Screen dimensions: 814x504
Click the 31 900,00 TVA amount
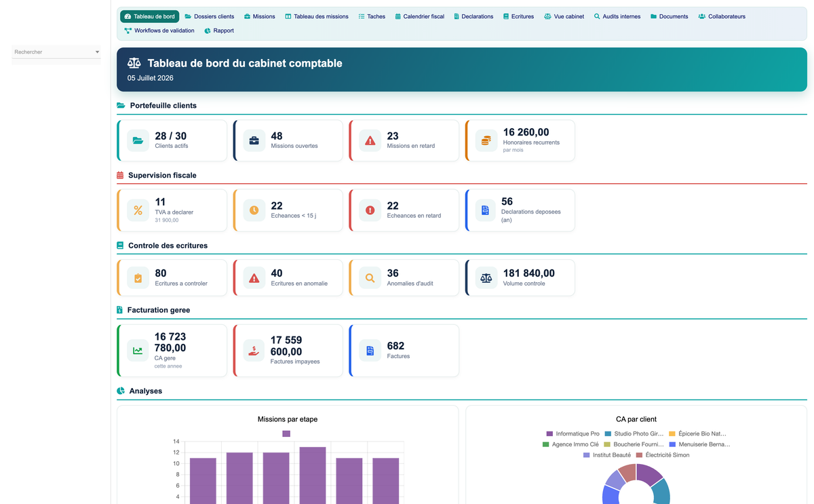pyautogui.click(x=167, y=220)
